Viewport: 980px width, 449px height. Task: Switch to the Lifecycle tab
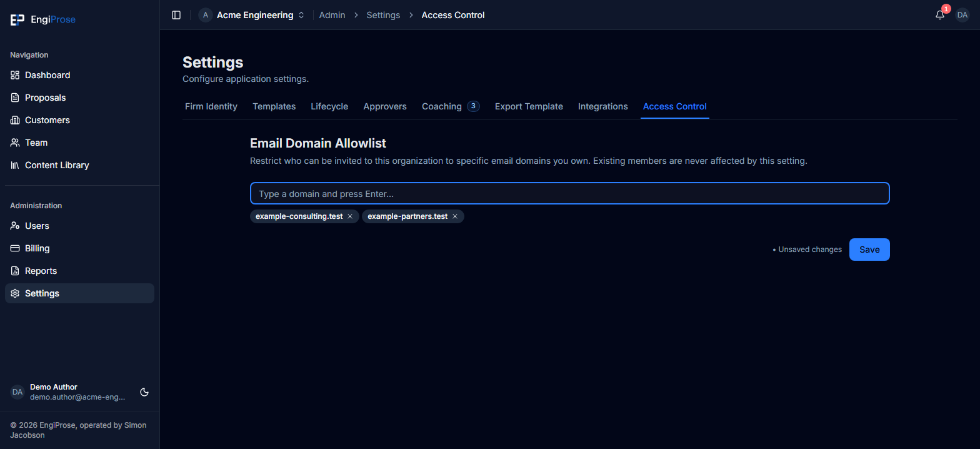click(329, 106)
